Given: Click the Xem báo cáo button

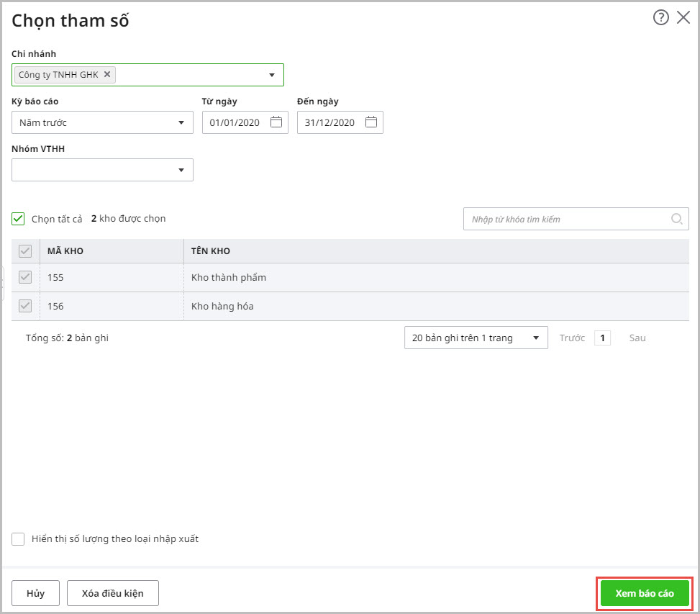Looking at the screenshot, I should [x=645, y=593].
